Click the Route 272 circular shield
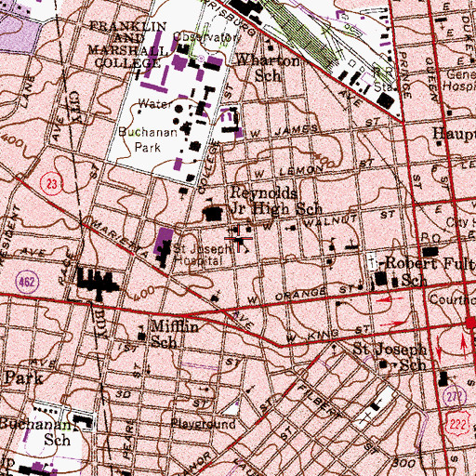 (455, 396)
